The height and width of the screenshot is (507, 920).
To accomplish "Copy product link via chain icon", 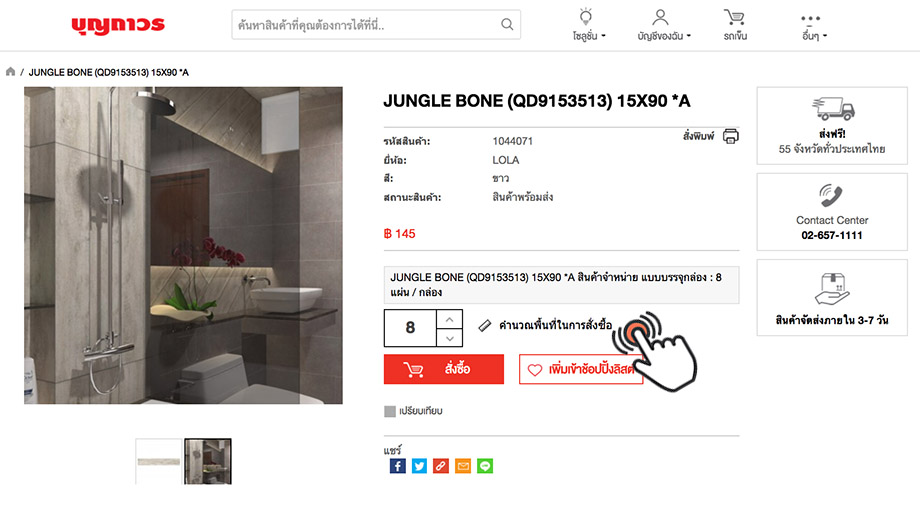I will pos(441,466).
